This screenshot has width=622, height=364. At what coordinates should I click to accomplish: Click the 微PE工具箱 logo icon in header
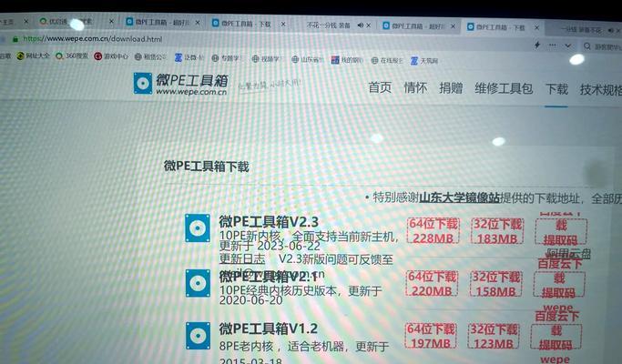click(142, 84)
